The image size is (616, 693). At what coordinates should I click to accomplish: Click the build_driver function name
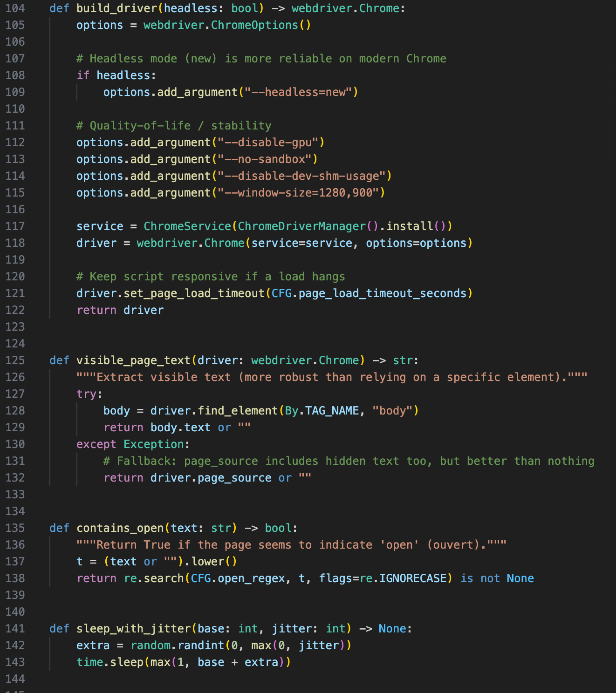114,8
